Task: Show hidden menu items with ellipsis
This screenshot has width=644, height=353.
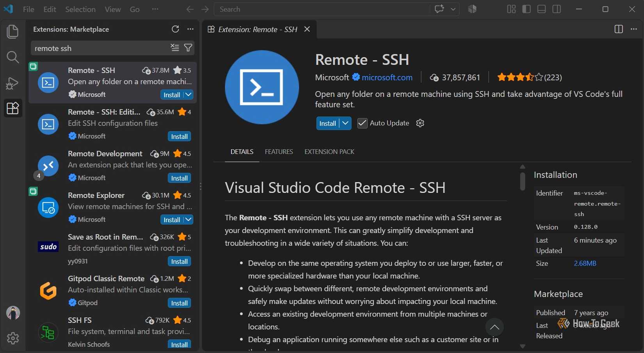Action: [155, 9]
